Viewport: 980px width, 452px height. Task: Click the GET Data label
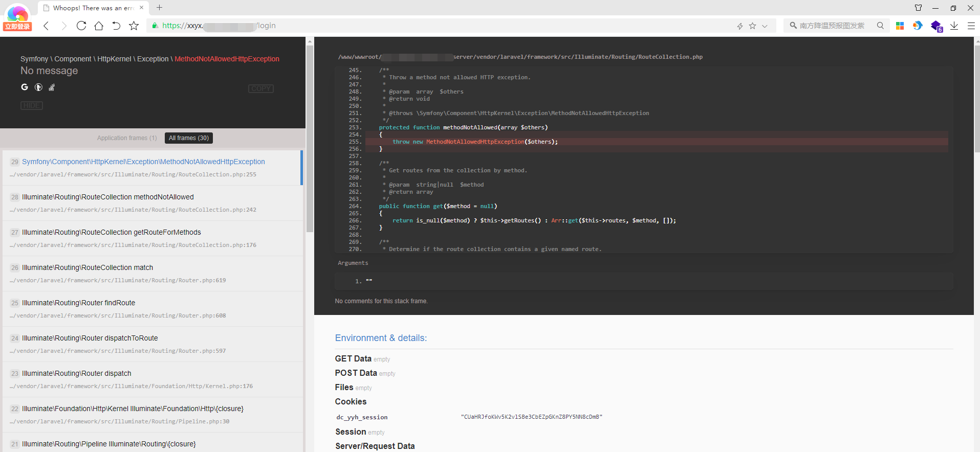353,359
